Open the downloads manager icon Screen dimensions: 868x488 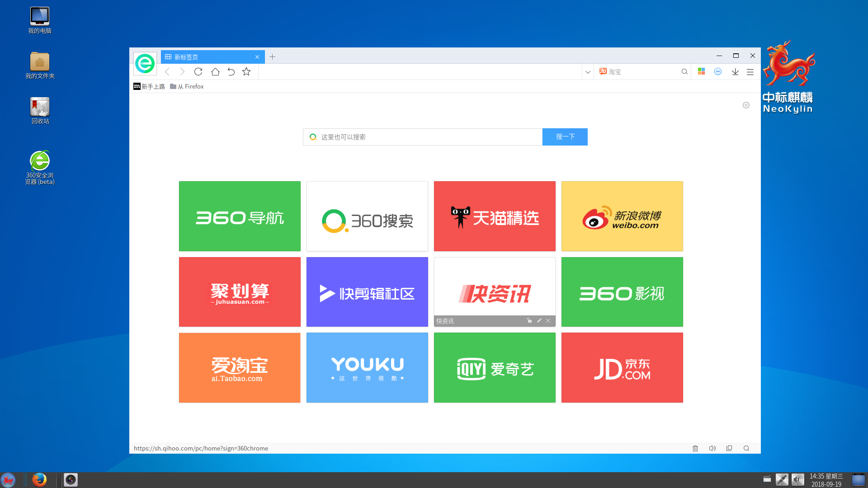tap(735, 71)
